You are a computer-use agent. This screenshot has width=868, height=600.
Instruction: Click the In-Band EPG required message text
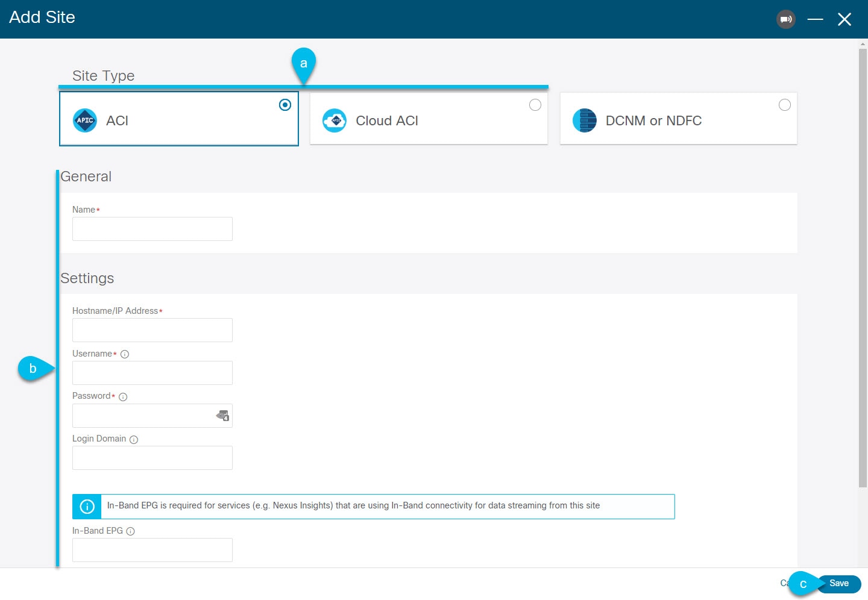(353, 505)
